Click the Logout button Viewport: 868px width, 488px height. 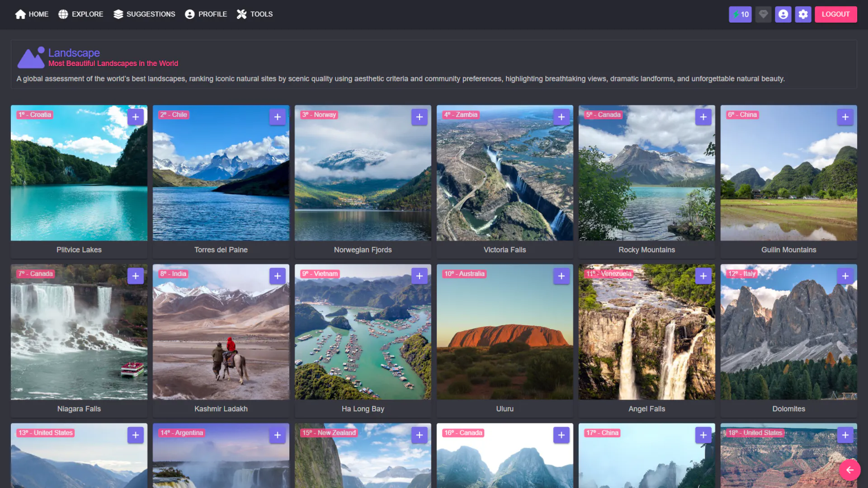click(x=836, y=14)
